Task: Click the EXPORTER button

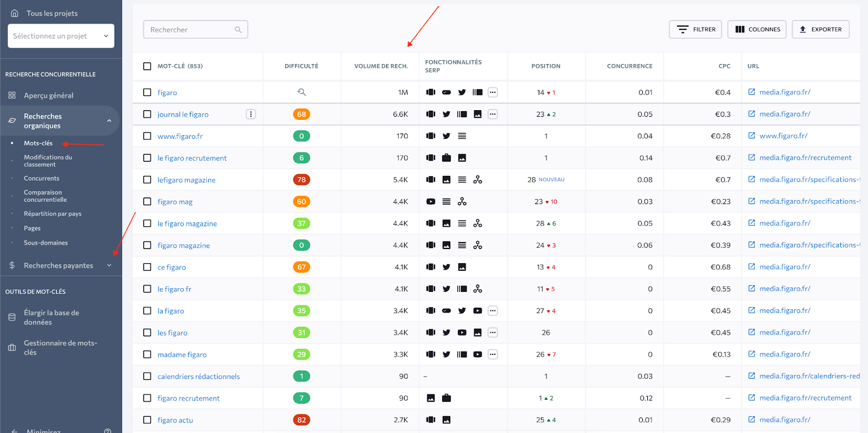Action: tap(821, 29)
